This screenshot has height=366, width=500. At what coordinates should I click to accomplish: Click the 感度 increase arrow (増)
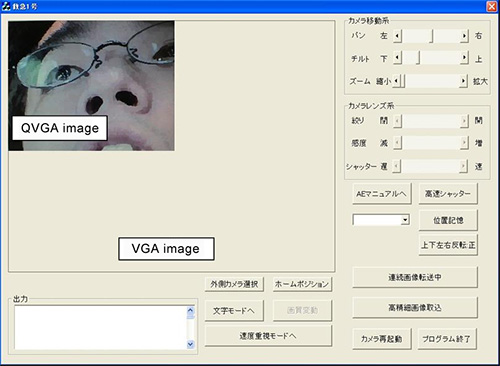point(464,143)
